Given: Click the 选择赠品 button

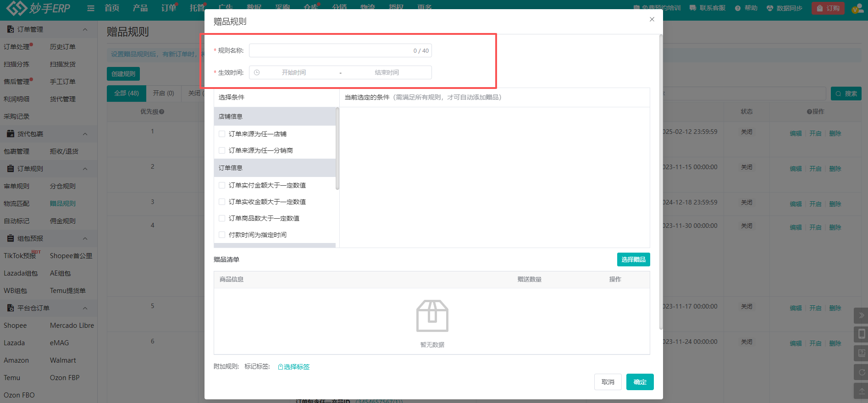Looking at the screenshot, I should pos(634,259).
